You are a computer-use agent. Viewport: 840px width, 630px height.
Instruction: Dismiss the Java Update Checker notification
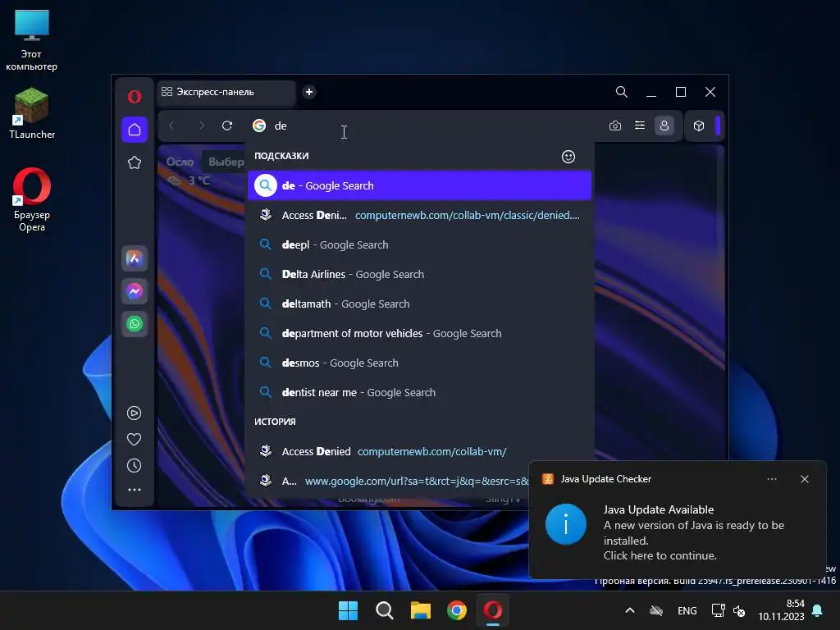[x=805, y=479]
